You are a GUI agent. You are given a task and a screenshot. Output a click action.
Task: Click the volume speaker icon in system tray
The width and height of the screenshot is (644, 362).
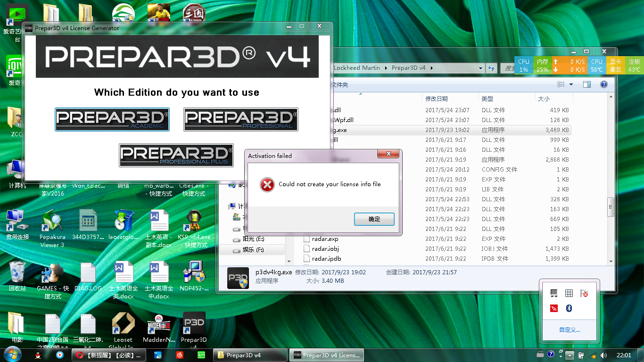(x=604, y=355)
